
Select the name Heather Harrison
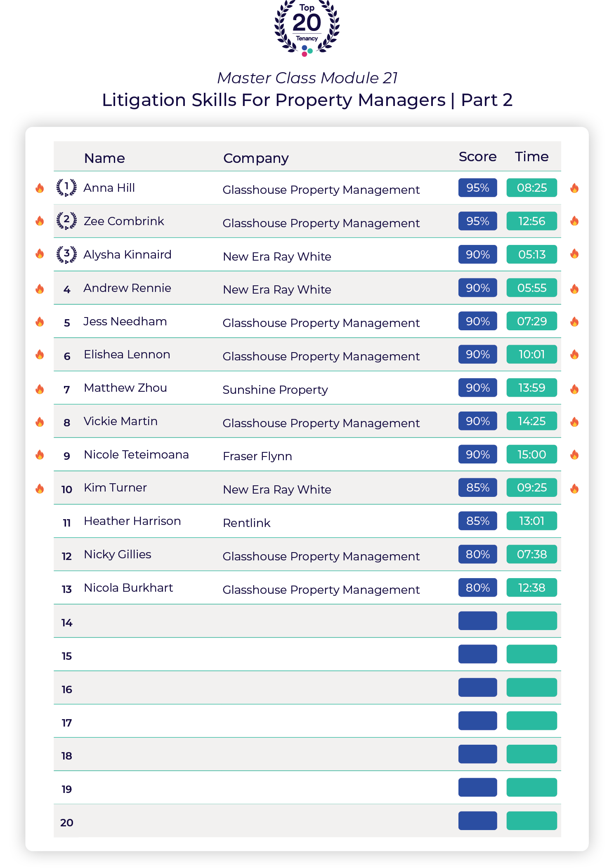coord(132,521)
